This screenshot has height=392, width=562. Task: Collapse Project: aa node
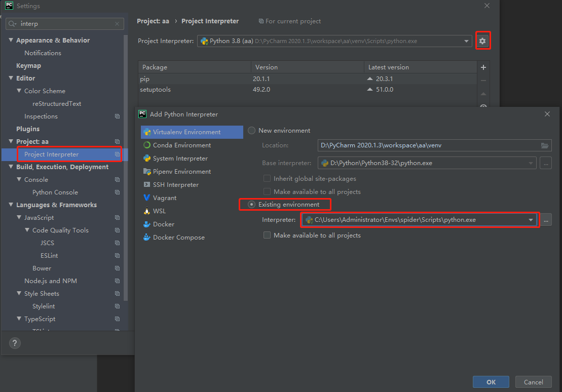(11, 141)
